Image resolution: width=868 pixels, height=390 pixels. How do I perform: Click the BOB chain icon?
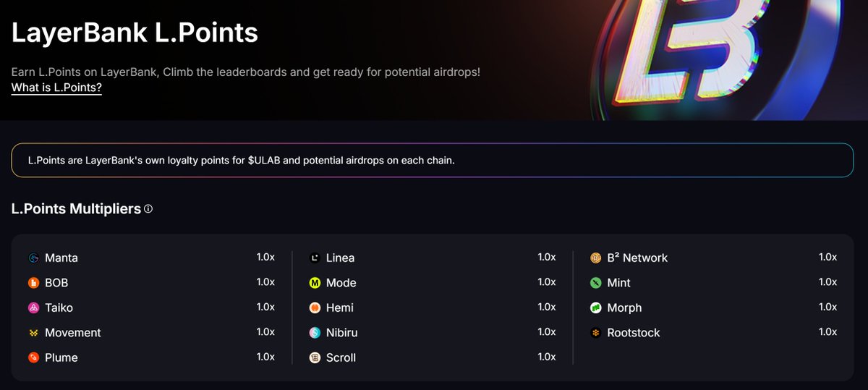[x=33, y=283]
